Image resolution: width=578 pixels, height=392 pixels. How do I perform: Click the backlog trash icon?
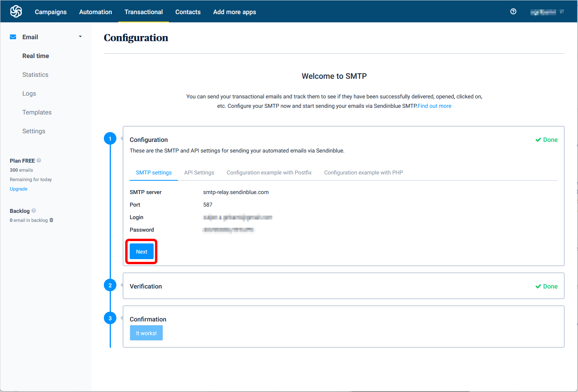click(51, 220)
